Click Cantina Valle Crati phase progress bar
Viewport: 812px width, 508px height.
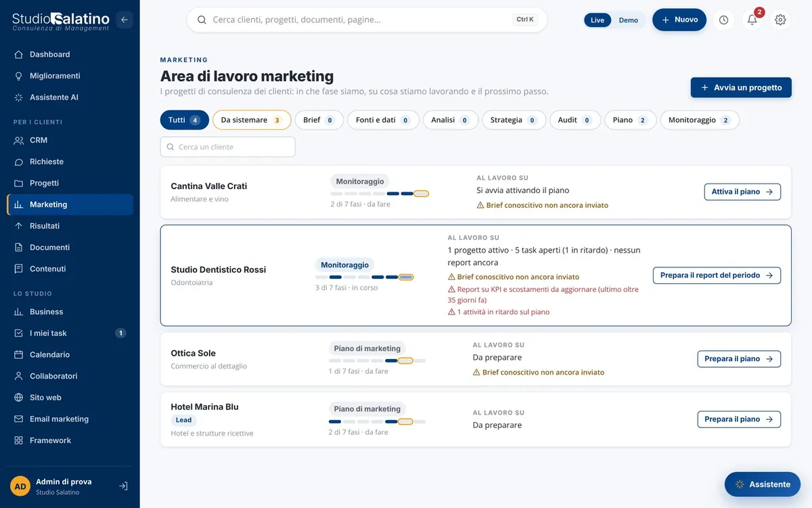380,194
